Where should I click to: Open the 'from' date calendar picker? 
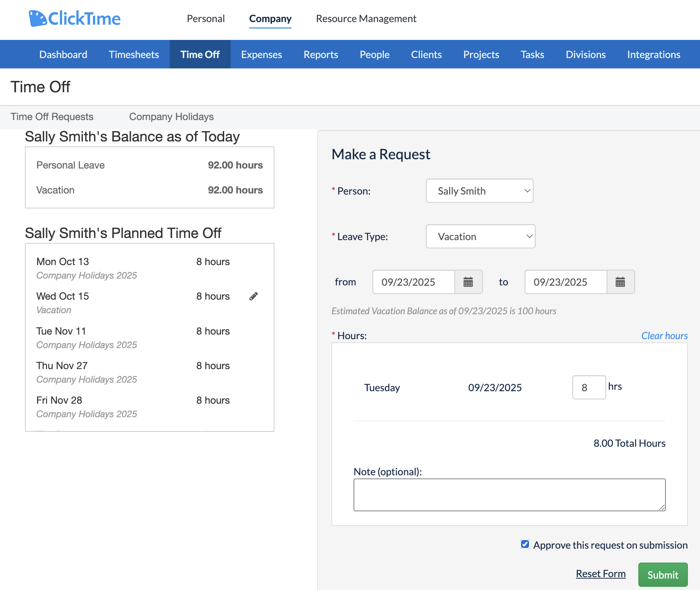[468, 282]
